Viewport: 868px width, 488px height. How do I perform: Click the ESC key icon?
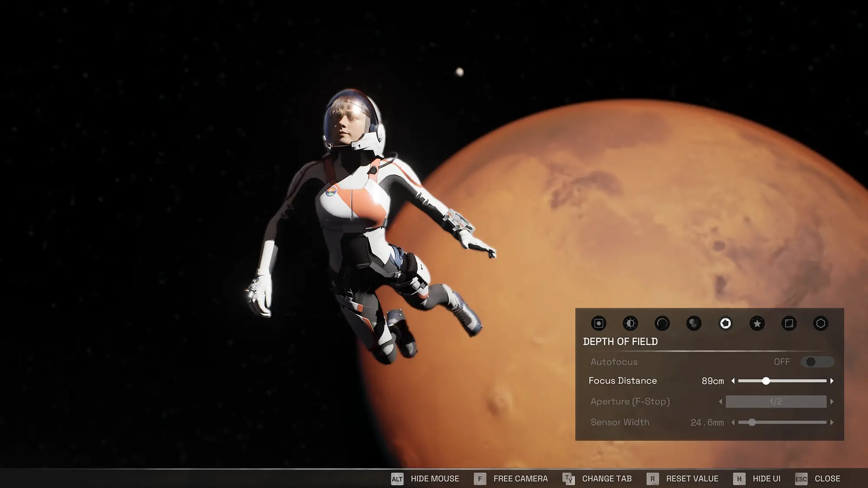point(801,479)
